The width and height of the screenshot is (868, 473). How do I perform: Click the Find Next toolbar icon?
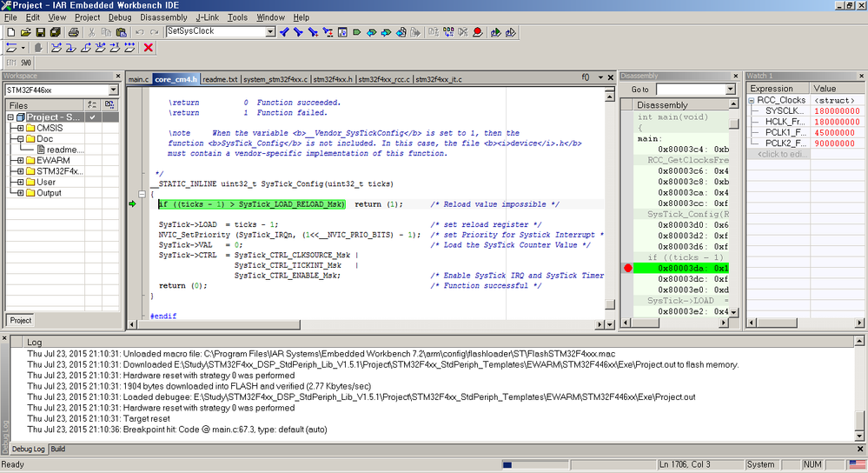[x=298, y=33]
